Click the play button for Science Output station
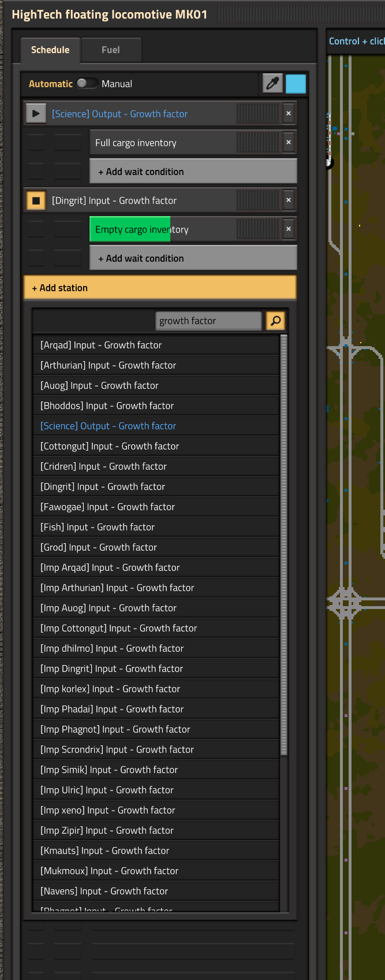 coord(36,114)
